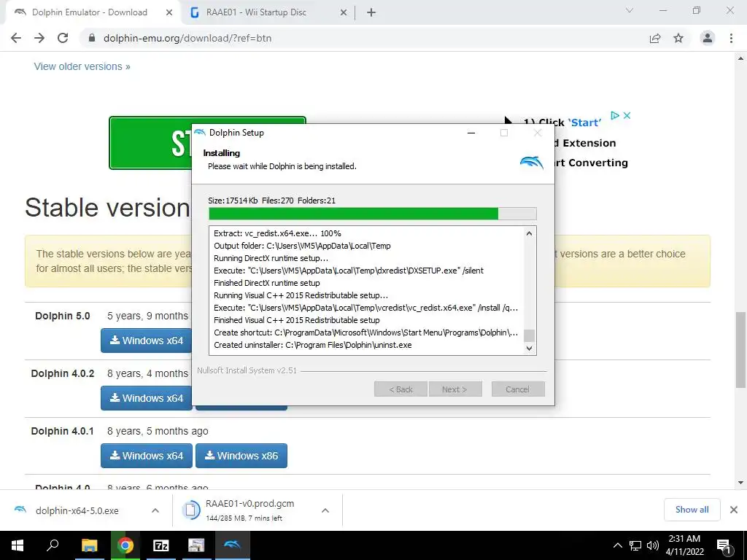The image size is (747, 560).
Task: Select the 'Finished DirectX runtime setup' log line
Action: [267, 283]
